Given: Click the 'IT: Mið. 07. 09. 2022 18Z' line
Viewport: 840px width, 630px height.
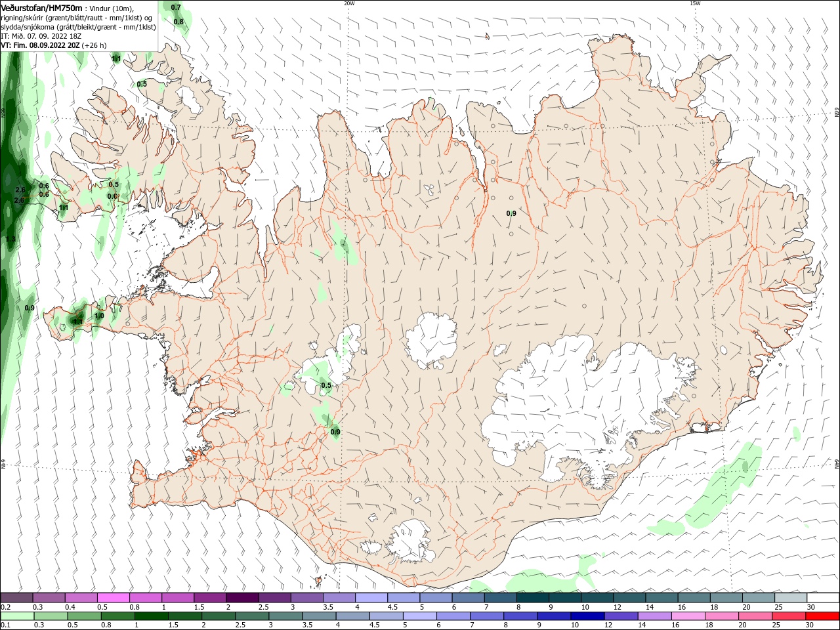Looking at the screenshot, I should pyautogui.click(x=41, y=36).
